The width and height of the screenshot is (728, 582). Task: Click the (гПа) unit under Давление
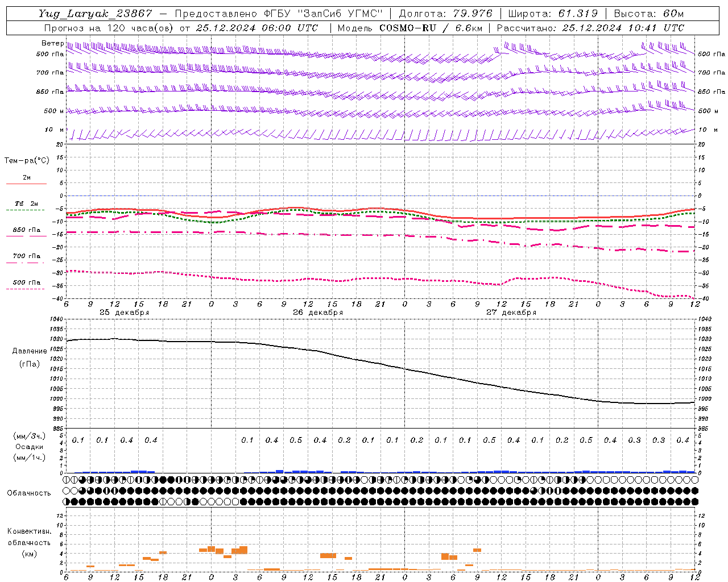click(x=30, y=364)
